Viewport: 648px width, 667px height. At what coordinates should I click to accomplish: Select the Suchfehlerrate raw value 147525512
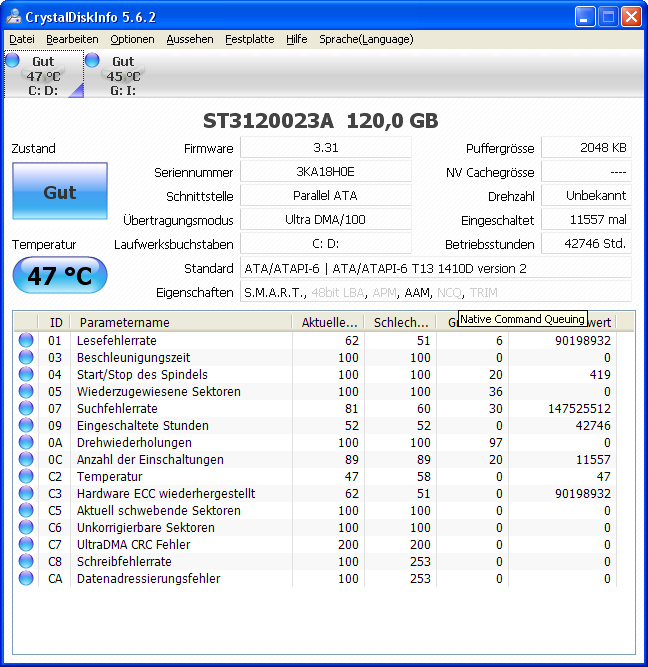tap(579, 408)
